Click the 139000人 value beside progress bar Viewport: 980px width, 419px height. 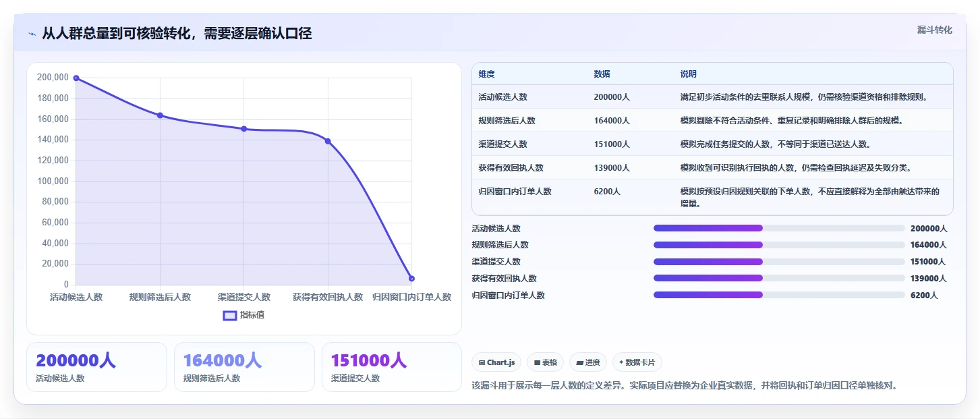tap(929, 279)
